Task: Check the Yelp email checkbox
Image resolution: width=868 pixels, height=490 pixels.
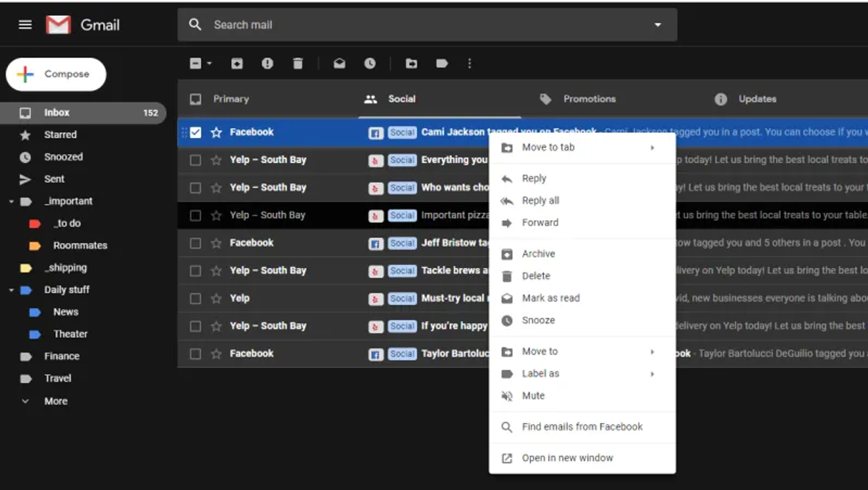Action: pyautogui.click(x=195, y=298)
